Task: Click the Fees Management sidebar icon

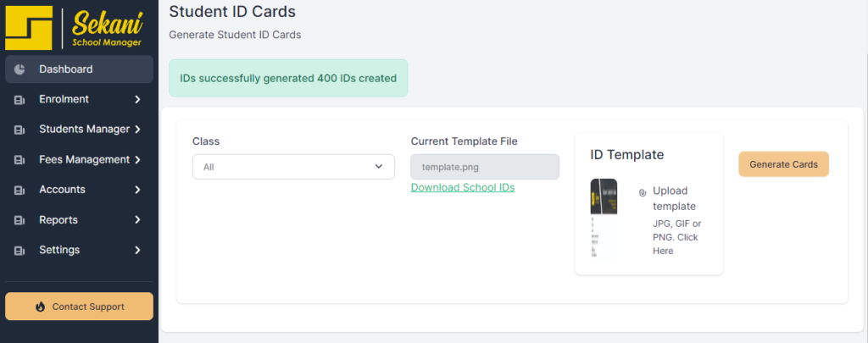Action: pos(19,160)
